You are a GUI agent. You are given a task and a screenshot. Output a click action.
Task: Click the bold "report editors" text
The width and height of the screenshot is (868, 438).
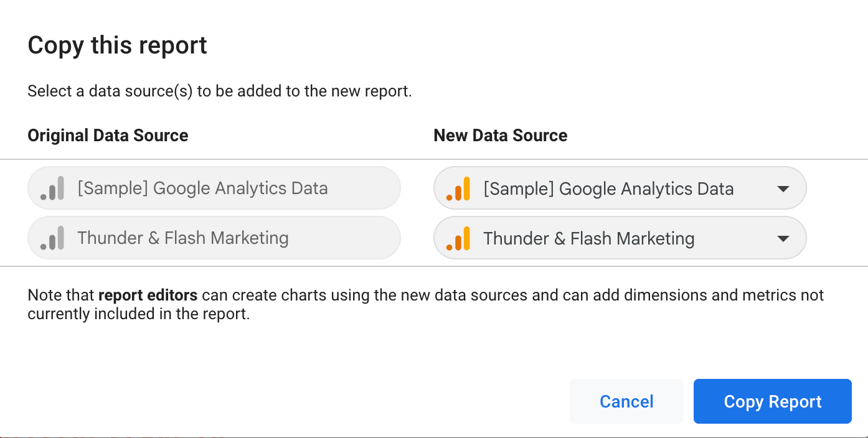tap(148, 295)
